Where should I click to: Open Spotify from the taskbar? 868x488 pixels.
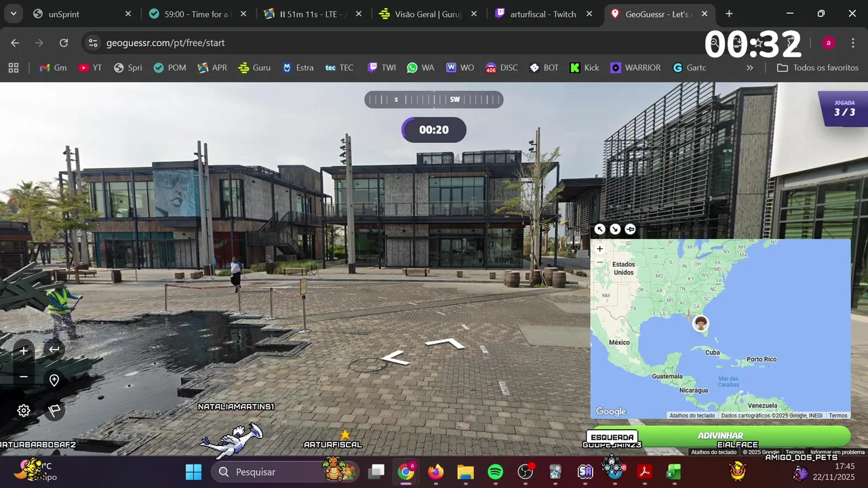(x=496, y=472)
